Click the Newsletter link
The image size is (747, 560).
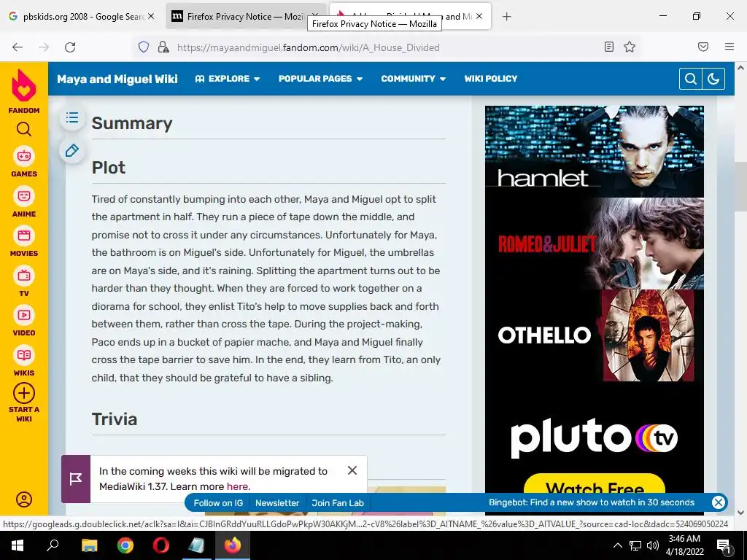[277, 503]
